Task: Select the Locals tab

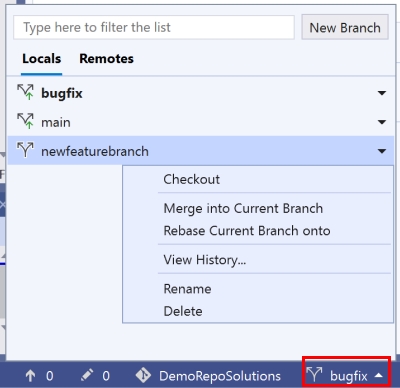Action: [41, 59]
